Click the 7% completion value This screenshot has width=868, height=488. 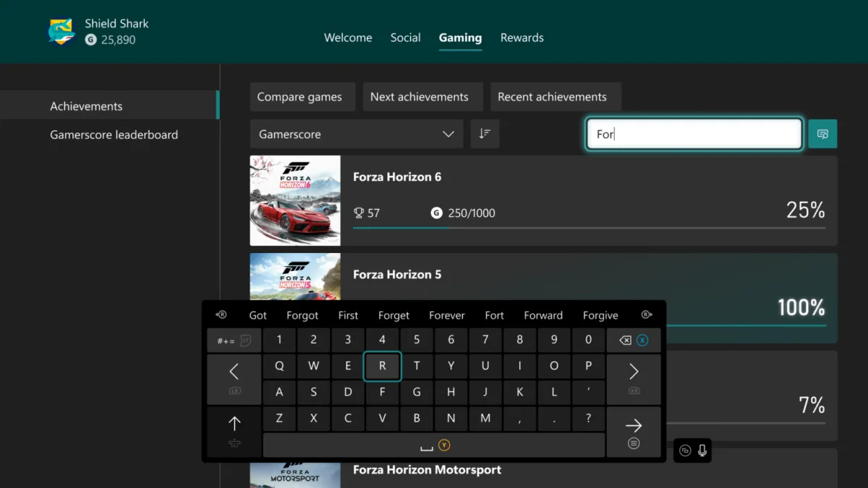point(812,405)
